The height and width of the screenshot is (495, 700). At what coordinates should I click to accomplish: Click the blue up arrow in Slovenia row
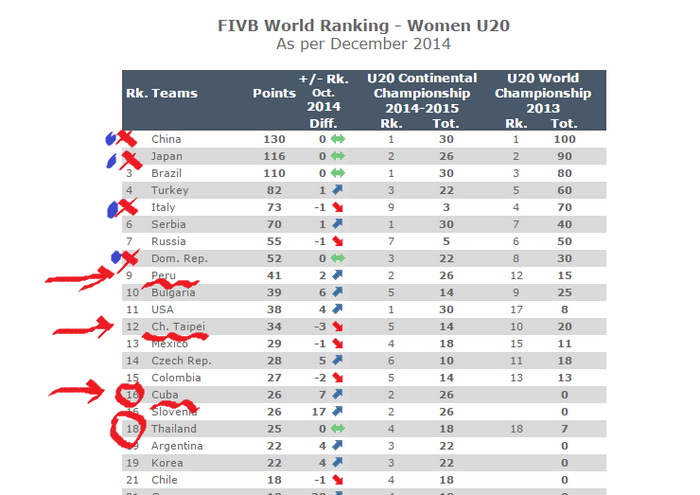[338, 412]
